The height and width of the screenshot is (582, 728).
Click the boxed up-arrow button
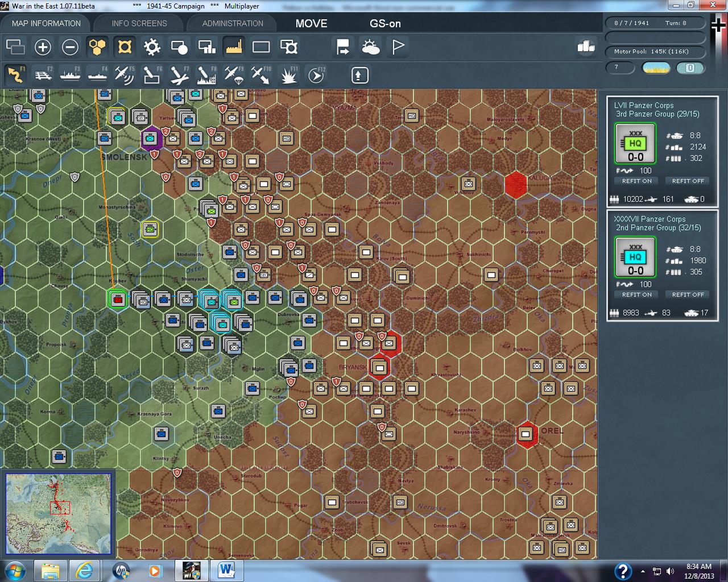point(359,75)
